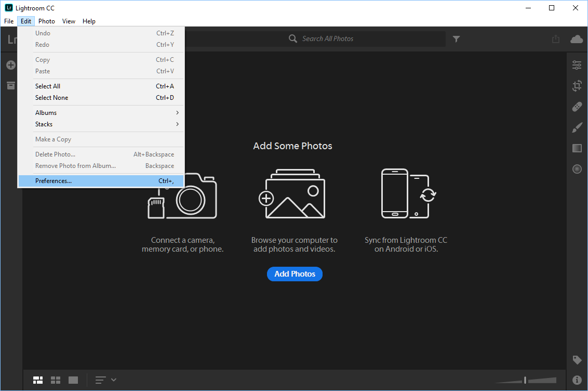Select the Radial Gradient tool
Image resolution: width=588 pixels, height=391 pixels.
pos(577,169)
